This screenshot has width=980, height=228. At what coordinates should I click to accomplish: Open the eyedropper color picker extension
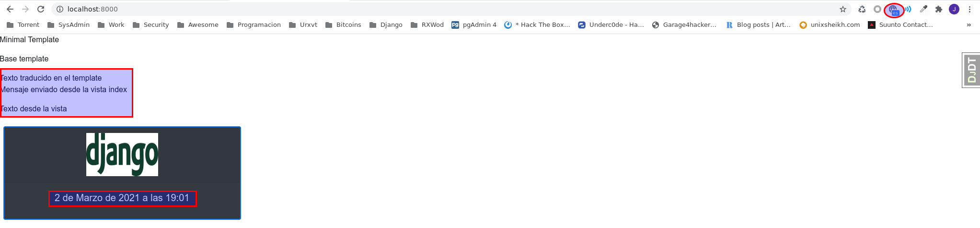tap(923, 9)
